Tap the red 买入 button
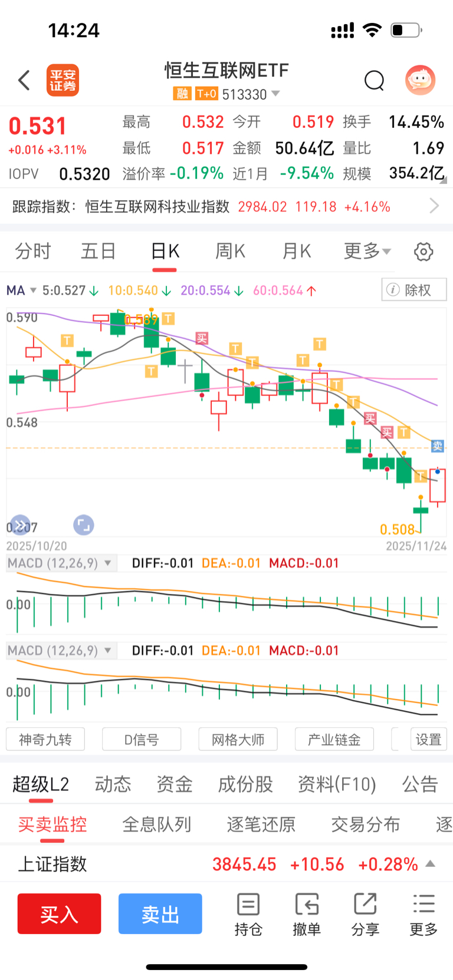 [59, 914]
